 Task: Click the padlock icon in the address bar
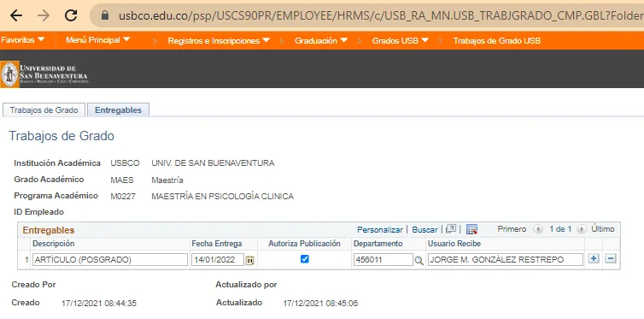coord(105,15)
